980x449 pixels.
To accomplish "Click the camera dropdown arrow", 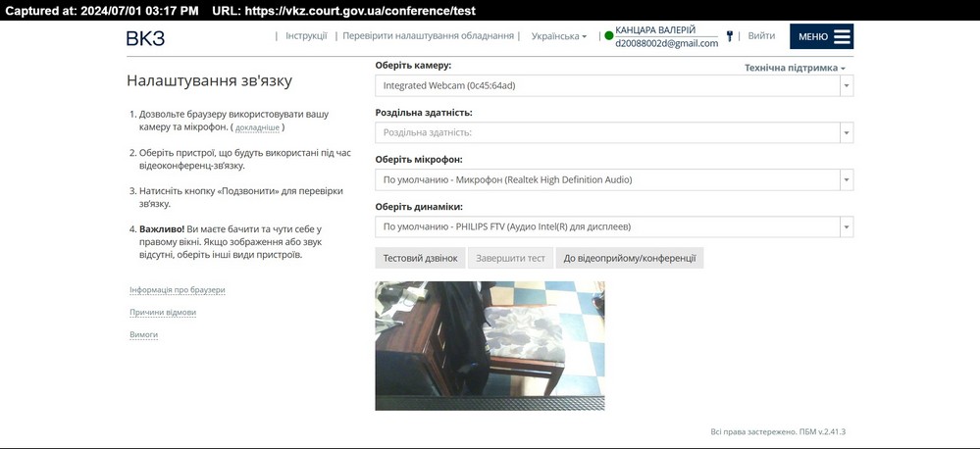I will click(847, 85).
